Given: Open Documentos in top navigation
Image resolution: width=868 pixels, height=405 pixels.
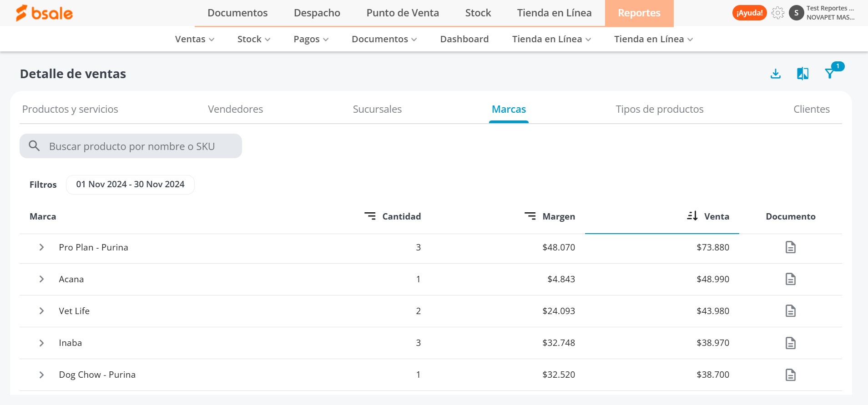Looking at the screenshot, I should [237, 13].
